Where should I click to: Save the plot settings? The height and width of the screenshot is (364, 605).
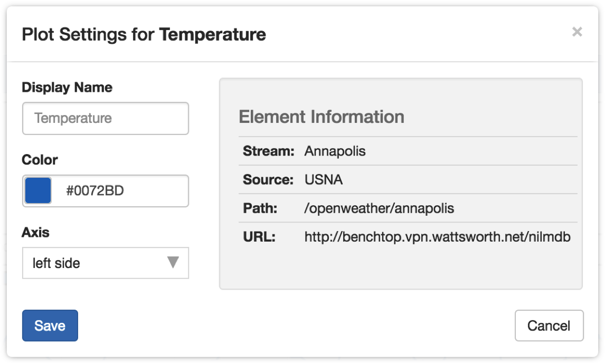click(50, 325)
